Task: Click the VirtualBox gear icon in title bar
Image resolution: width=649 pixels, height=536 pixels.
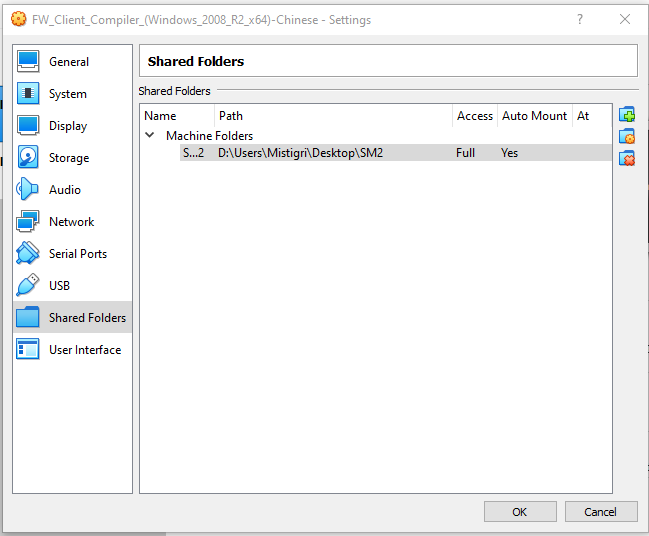Action: pos(19,19)
